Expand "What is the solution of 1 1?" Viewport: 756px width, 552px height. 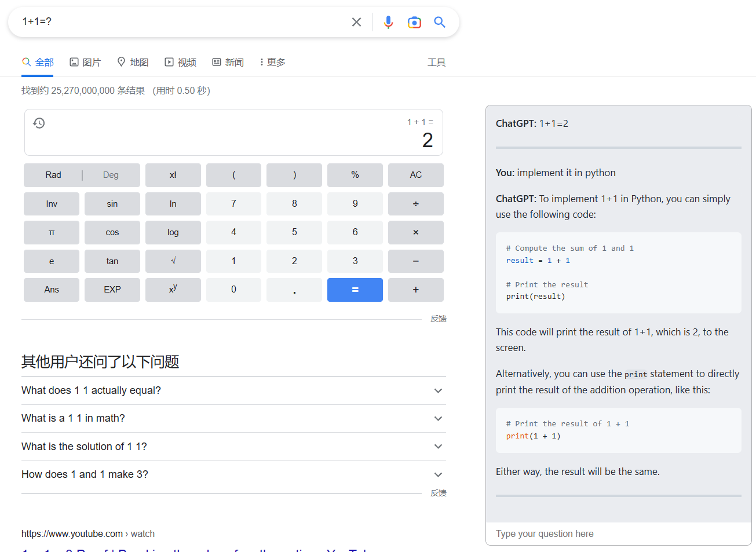click(233, 447)
